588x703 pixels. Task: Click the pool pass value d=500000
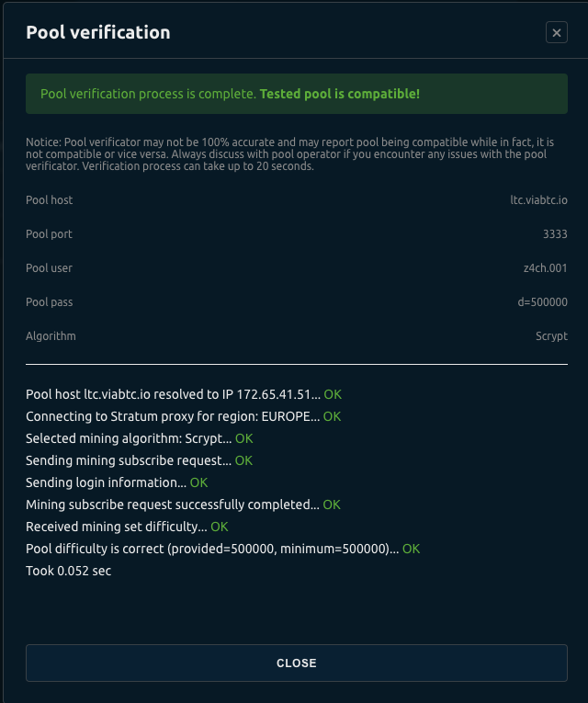(x=542, y=302)
